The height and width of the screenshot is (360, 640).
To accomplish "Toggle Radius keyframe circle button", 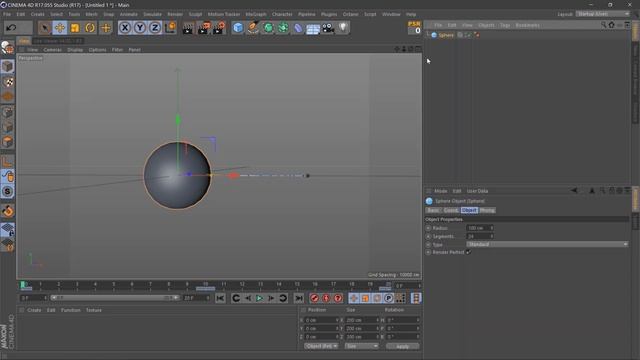I will (428, 228).
